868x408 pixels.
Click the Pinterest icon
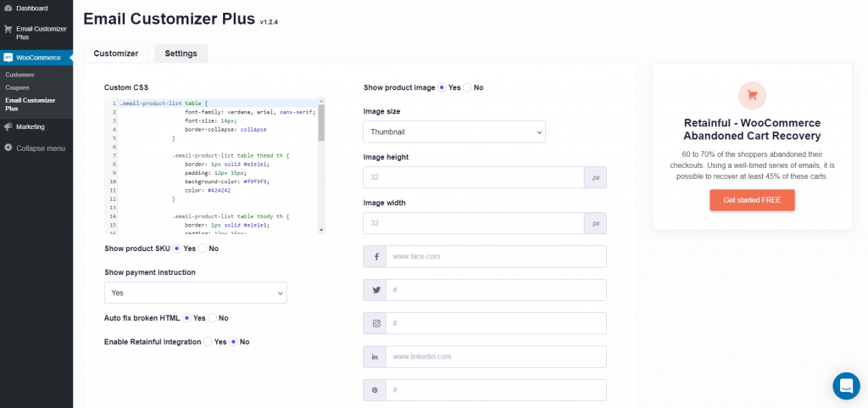pyautogui.click(x=375, y=390)
